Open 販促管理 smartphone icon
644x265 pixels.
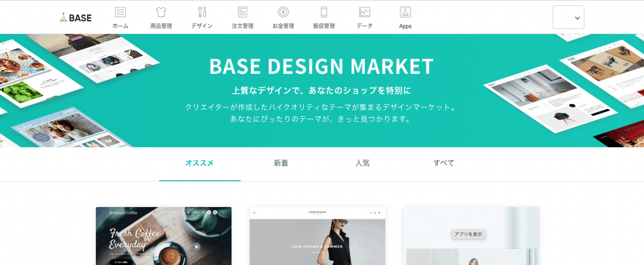[x=324, y=12]
